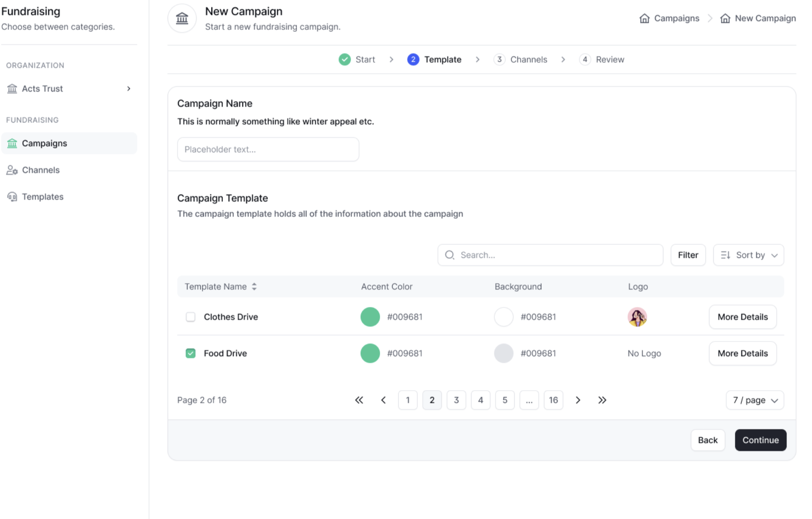This screenshot has height=519, width=812.
Task: Select the Campaigns icon in the sidebar
Action: pos(12,143)
